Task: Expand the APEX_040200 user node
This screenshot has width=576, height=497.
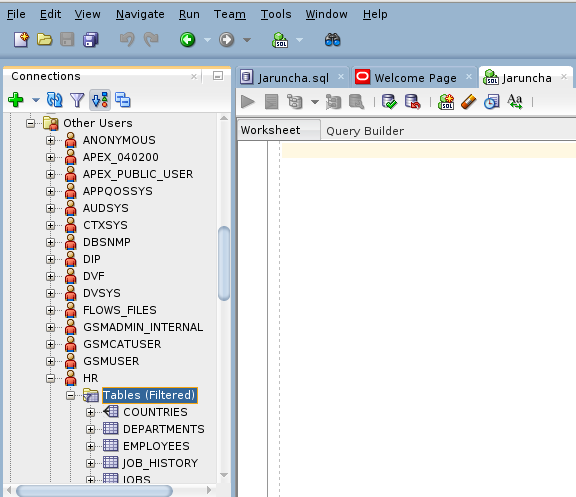Action: (50, 158)
